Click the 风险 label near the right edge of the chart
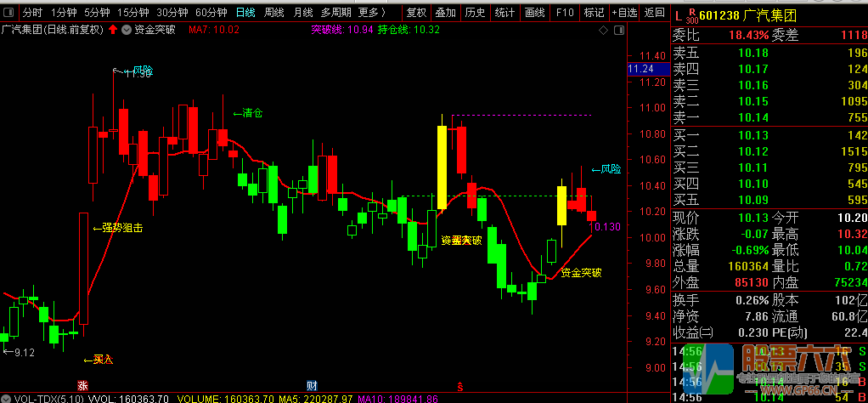The height and width of the screenshot is (403, 868). click(606, 169)
